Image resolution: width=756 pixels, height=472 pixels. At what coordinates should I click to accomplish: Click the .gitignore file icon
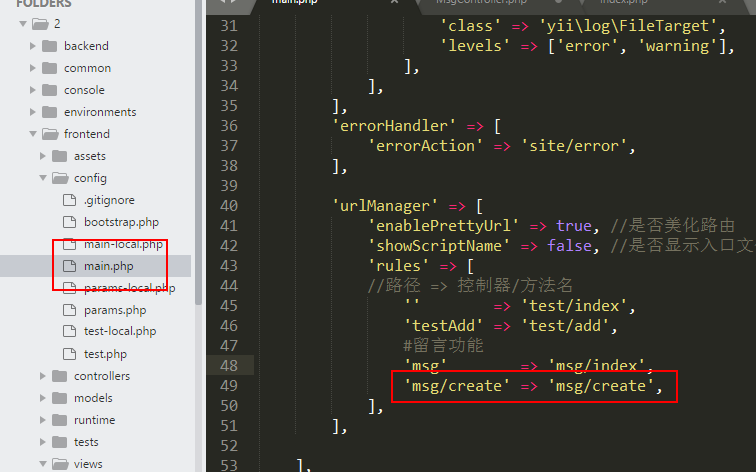[x=69, y=200]
